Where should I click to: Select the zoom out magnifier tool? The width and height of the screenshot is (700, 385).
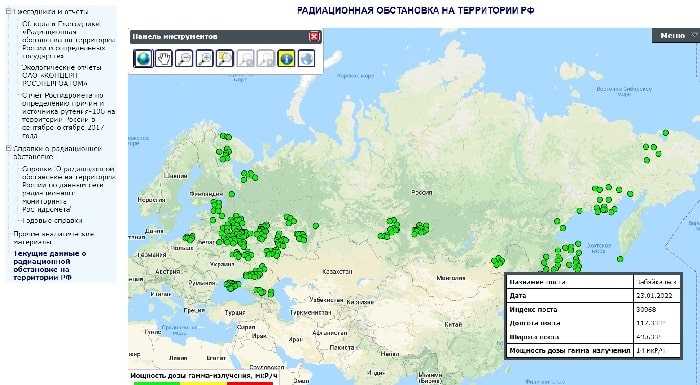pos(184,59)
